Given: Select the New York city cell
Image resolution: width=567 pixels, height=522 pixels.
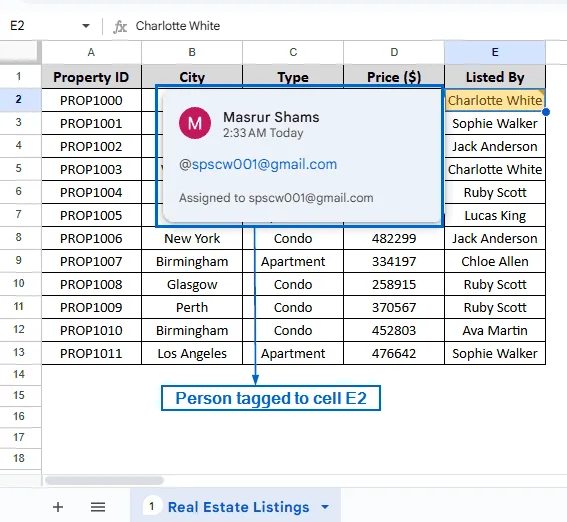Looking at the screenshot, I should [x=192, y=238].
